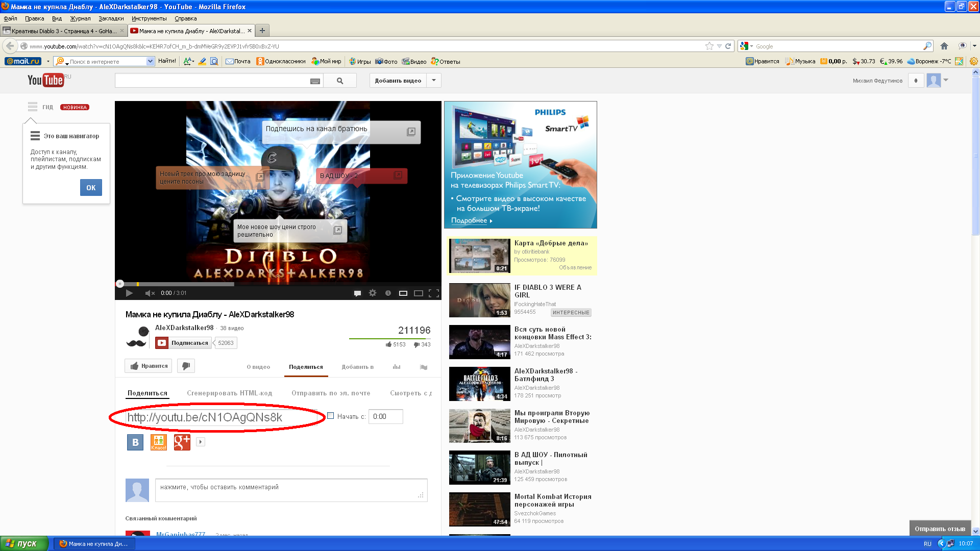Open the Закладки menu
This screenshot has height=551, width=980.
pyautogui.click(x=111, y=18)
